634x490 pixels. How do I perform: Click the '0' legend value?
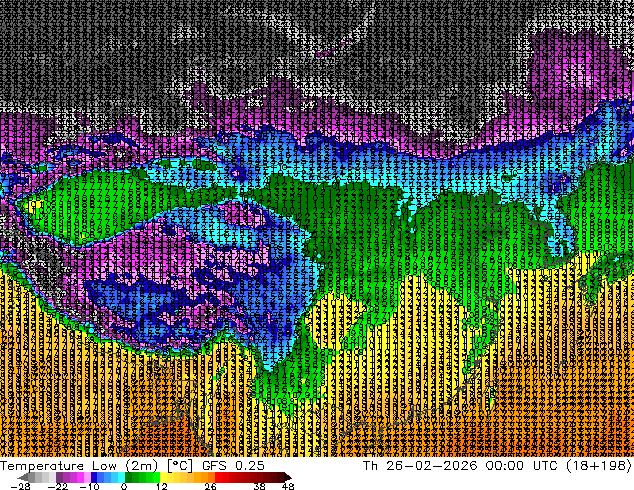point(124,486)
